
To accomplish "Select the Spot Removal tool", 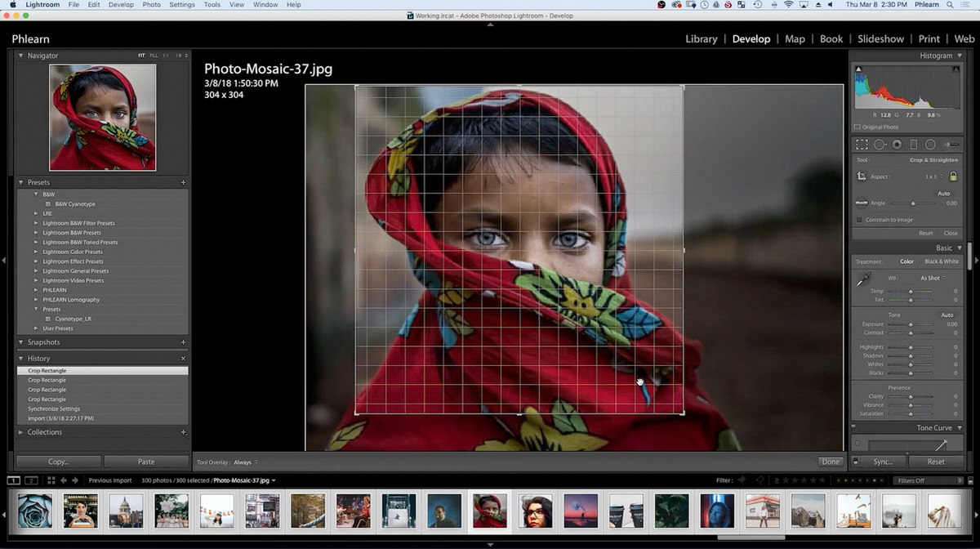I will tap(880, 145).
